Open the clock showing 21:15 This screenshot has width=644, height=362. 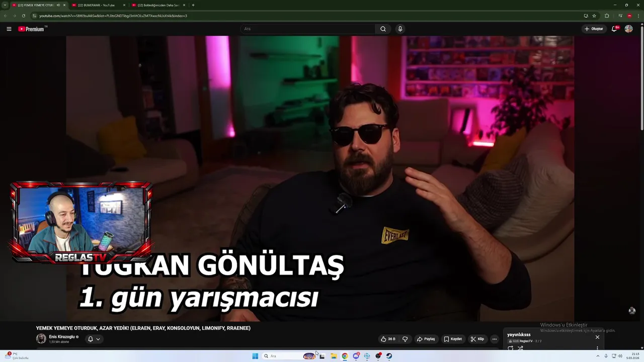pyautogui.click(x=633, y=356)
